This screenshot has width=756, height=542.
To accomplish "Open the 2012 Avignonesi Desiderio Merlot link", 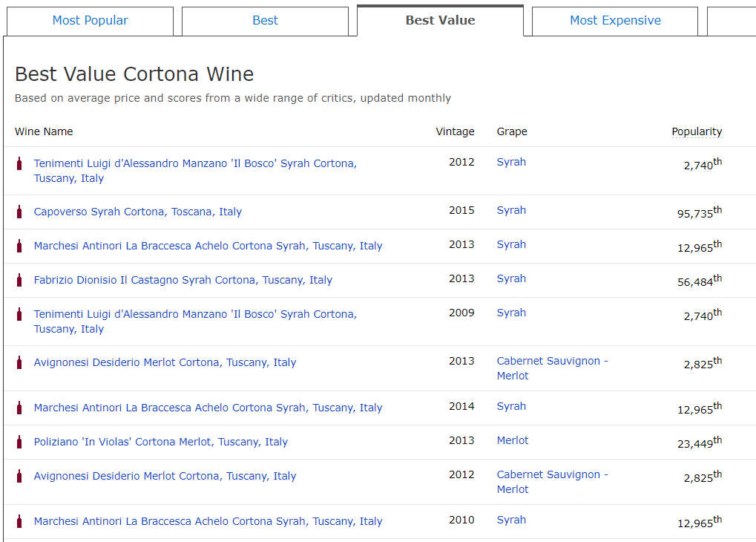I will point(165,477).
